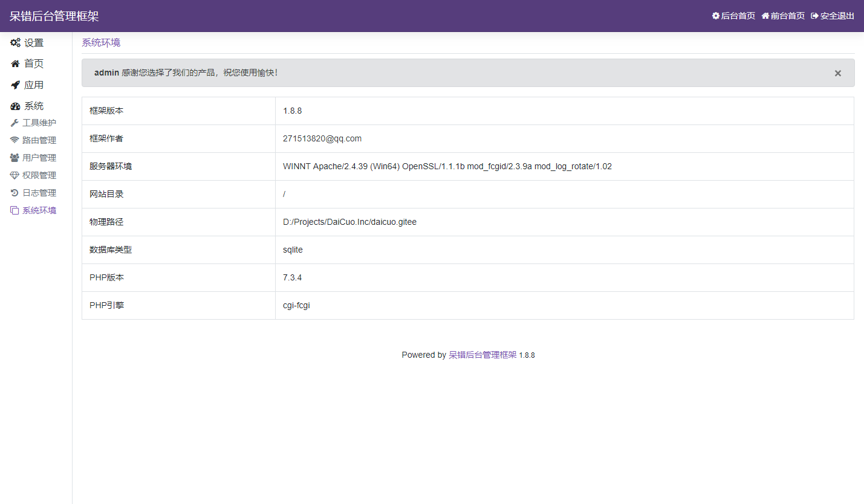This screenshot has height=504, width=864.
Task: Collapse the 系统 sidebar section
Action: pyautogui.click(x=34, y=106)
